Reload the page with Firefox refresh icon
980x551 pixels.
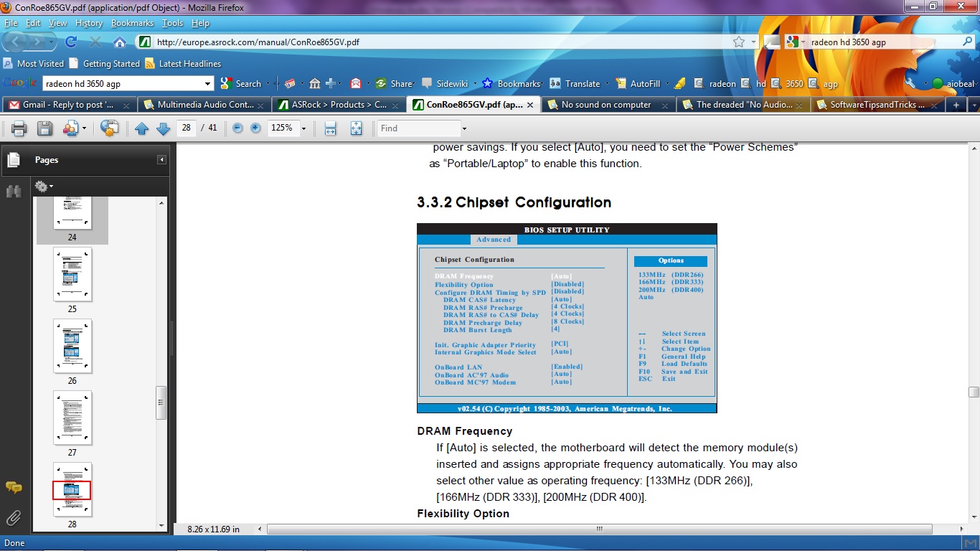click(71, 42)
